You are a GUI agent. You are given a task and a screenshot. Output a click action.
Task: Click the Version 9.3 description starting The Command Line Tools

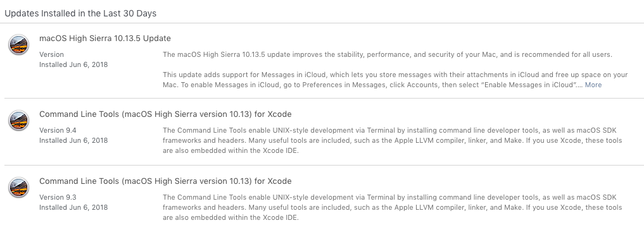(392, 207)
